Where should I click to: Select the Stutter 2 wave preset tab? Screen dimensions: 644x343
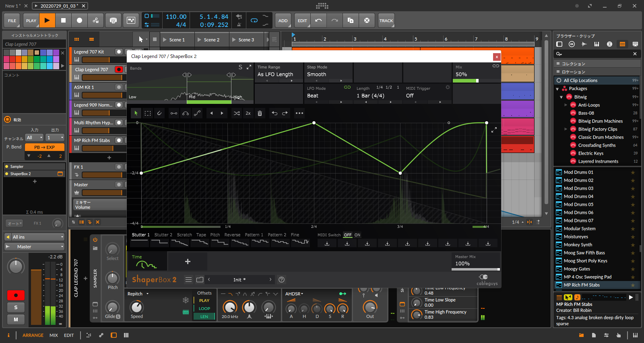(x=163, y=235)
